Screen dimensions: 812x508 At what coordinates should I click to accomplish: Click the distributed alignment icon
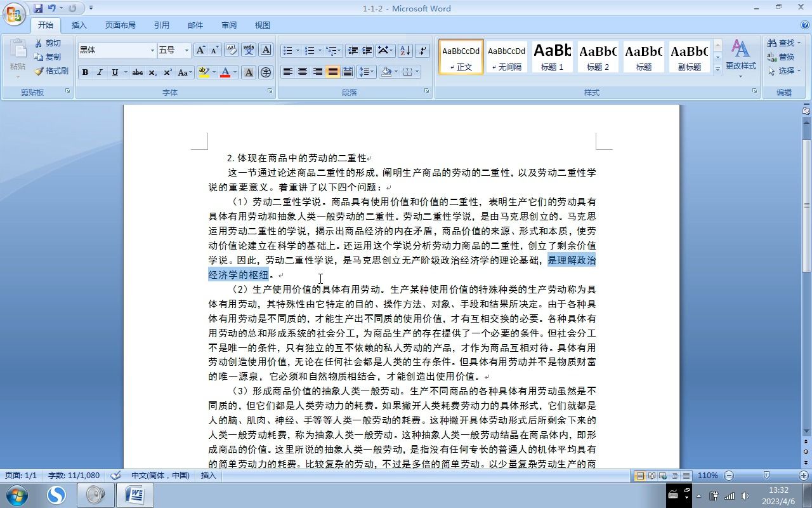point(348,72)
